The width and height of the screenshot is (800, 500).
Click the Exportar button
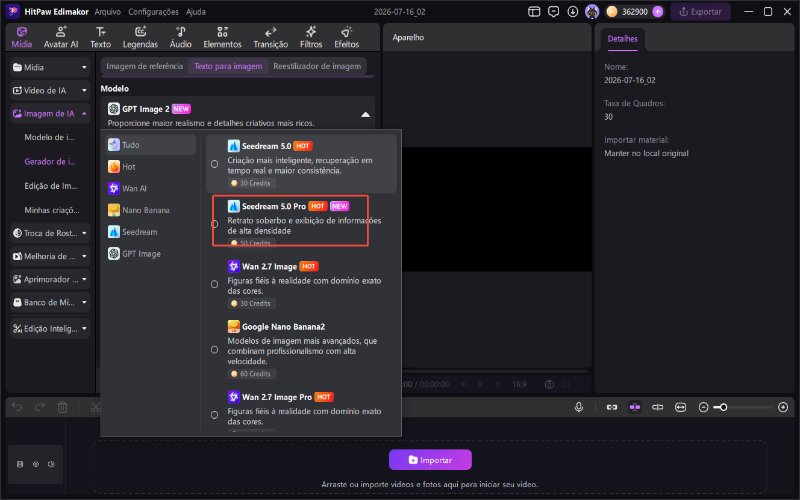point(700,12)
